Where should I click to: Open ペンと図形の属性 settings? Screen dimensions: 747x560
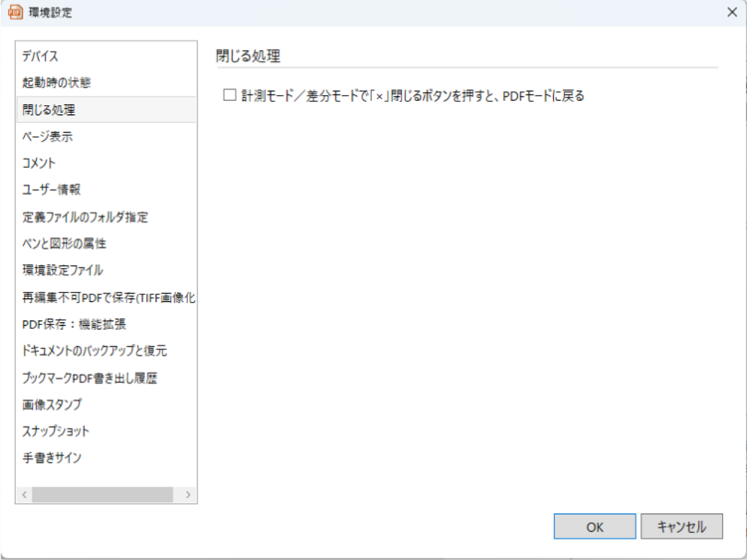pyautogui.click(x=64, y=244)
